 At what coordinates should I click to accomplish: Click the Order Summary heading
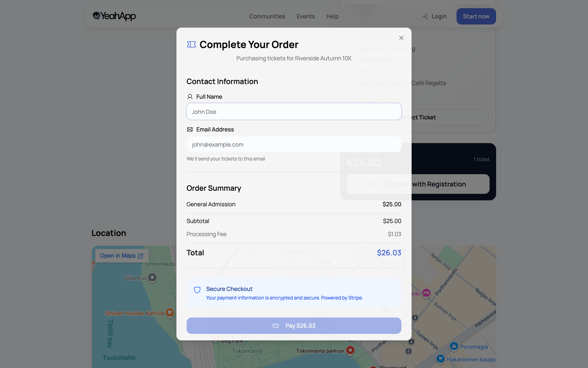tap(214, 188)
